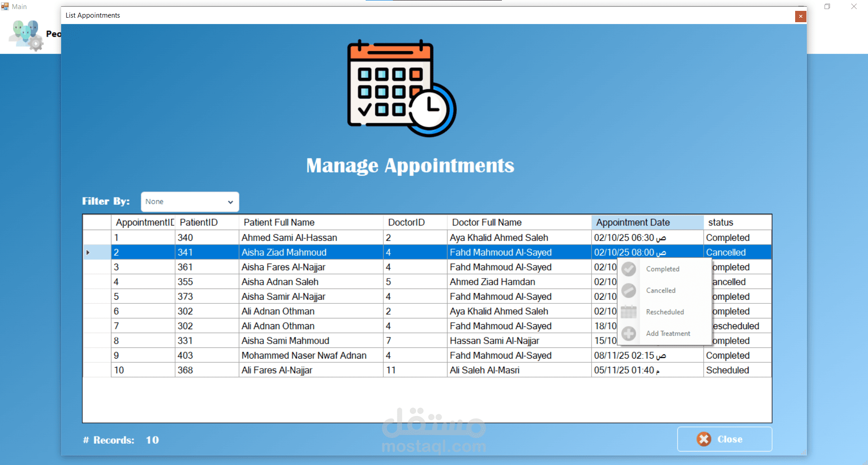This screenshot has height=465, width=868.
Task: Click the red X icon on Close button
Action: click(704, 439)
